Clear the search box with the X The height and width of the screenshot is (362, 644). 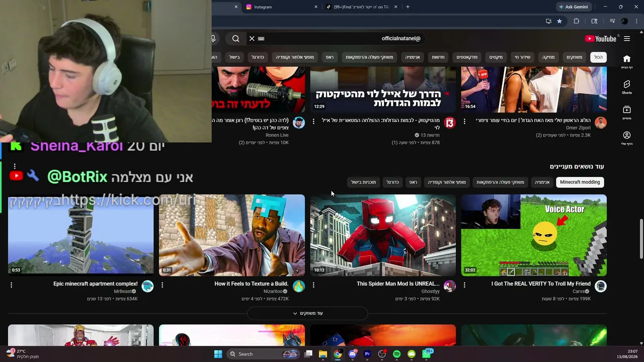click(252, 39)
